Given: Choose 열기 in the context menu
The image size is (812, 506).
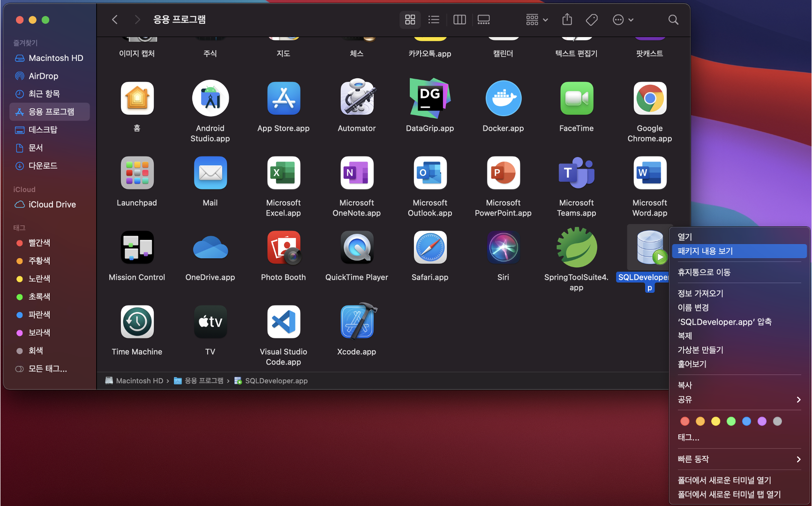Looking at the screenshot, I should click(x=739, y=237).
